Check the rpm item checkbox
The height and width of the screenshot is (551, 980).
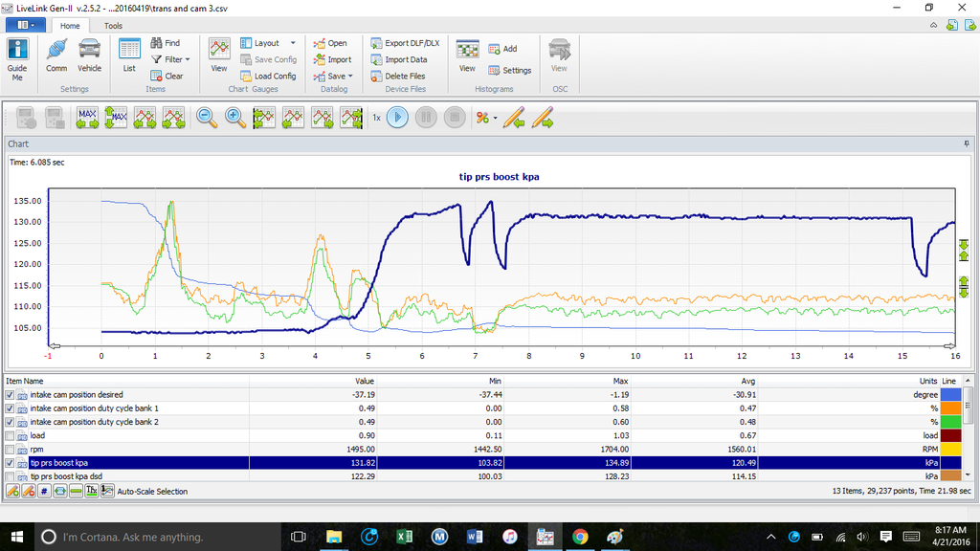click(x=10, y=450)
